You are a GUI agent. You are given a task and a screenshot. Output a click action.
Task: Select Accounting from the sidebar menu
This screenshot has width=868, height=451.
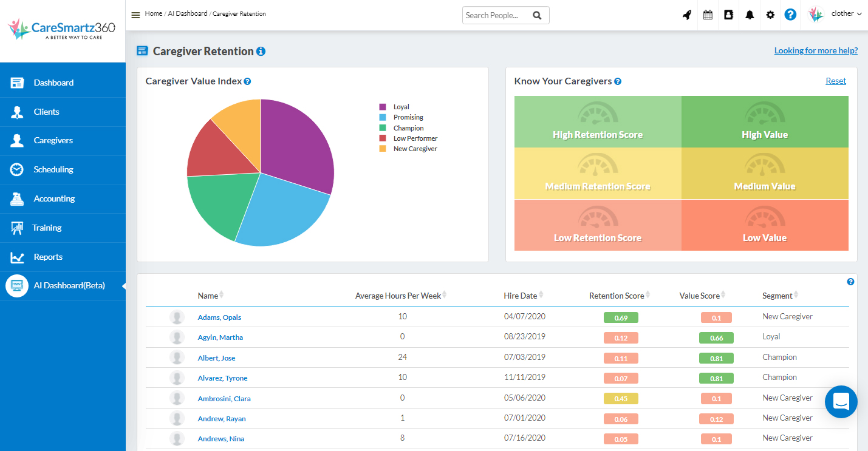(54, 198)
